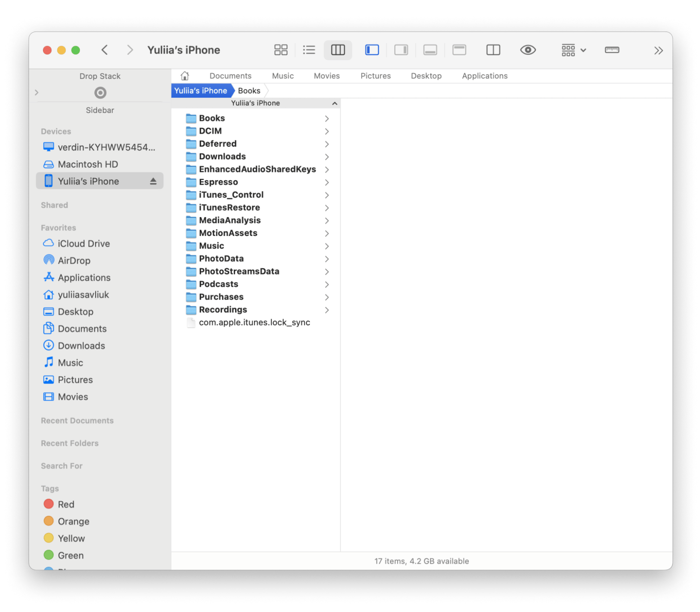Click the Drop Stack target icon
700x612 pixels.
100,93
